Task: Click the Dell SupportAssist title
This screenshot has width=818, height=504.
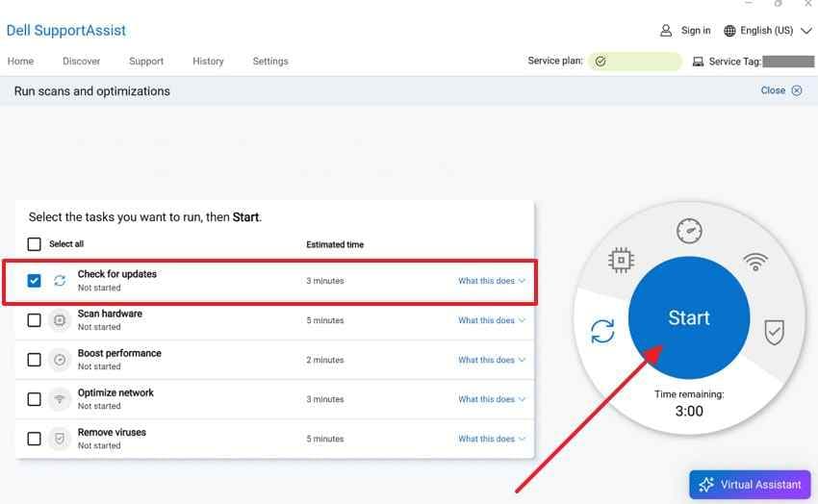Action: tap(66, 31)
